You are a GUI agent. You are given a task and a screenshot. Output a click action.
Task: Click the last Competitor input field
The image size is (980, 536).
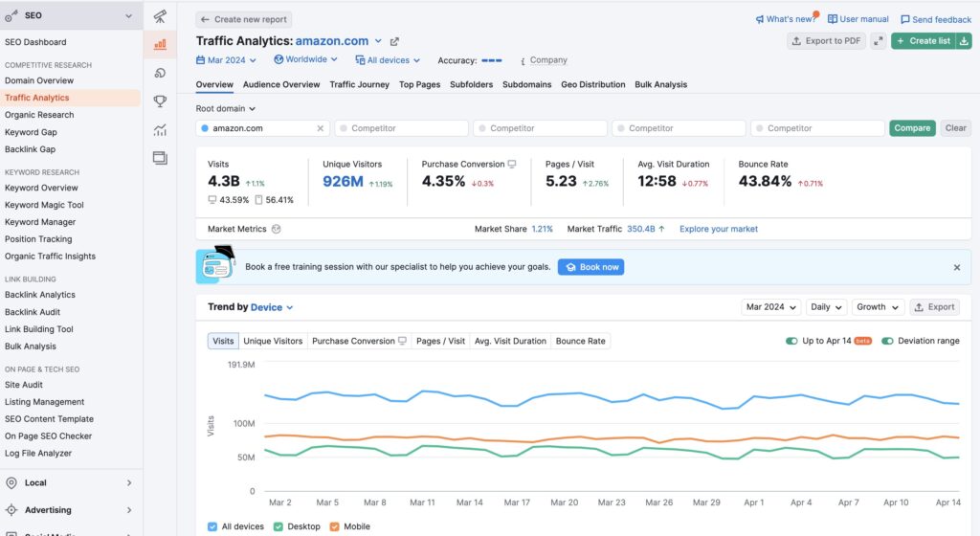click(817, 128)
